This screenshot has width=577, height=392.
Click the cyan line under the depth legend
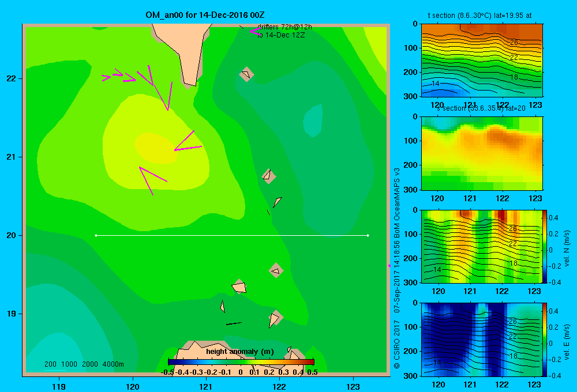point(55,370)
